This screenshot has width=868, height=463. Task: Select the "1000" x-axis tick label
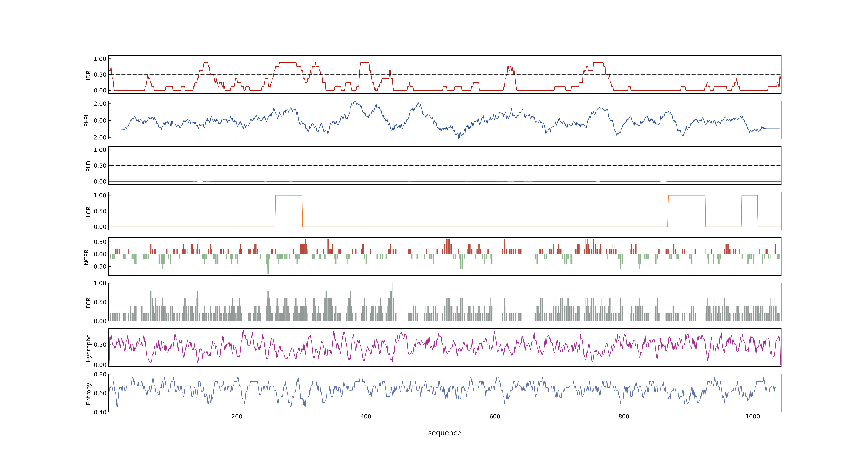point(753,416)
